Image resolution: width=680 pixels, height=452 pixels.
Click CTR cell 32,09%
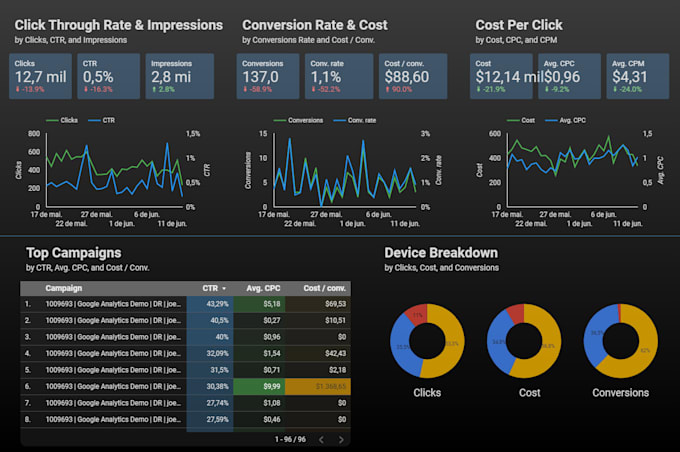click(210, 354)
